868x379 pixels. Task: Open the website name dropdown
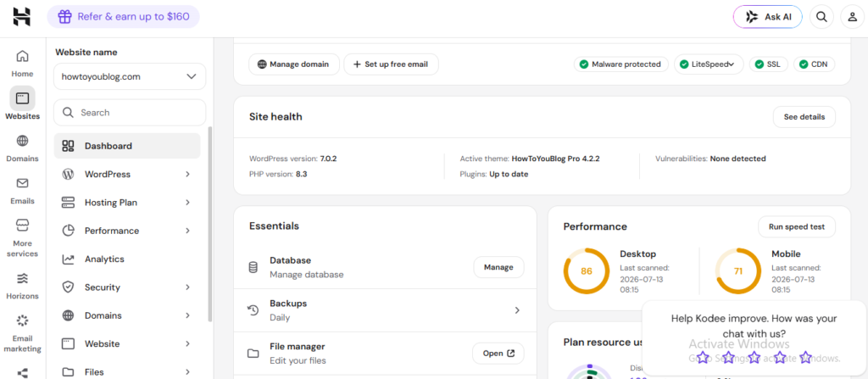[130, 76]
